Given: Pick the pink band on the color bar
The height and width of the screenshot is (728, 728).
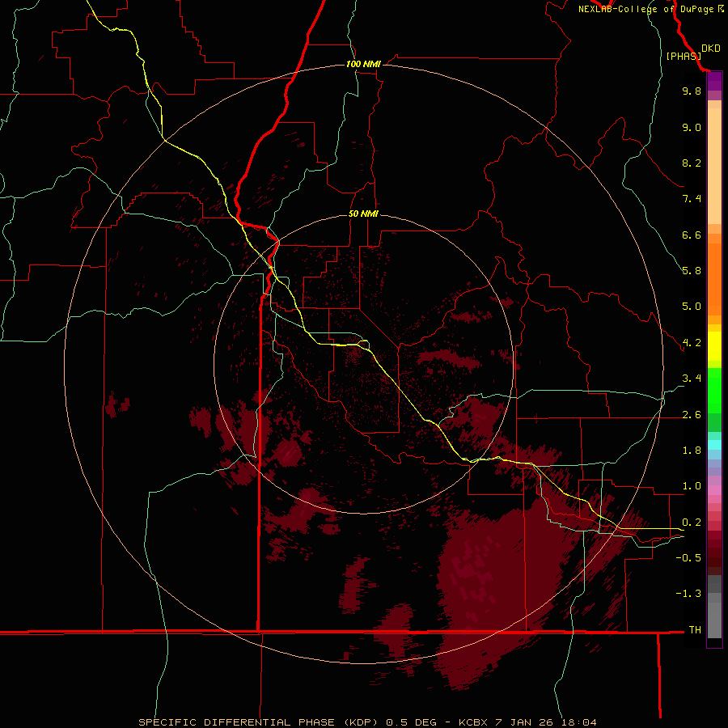Looking at the screenshot, I should tap(714, 490).
